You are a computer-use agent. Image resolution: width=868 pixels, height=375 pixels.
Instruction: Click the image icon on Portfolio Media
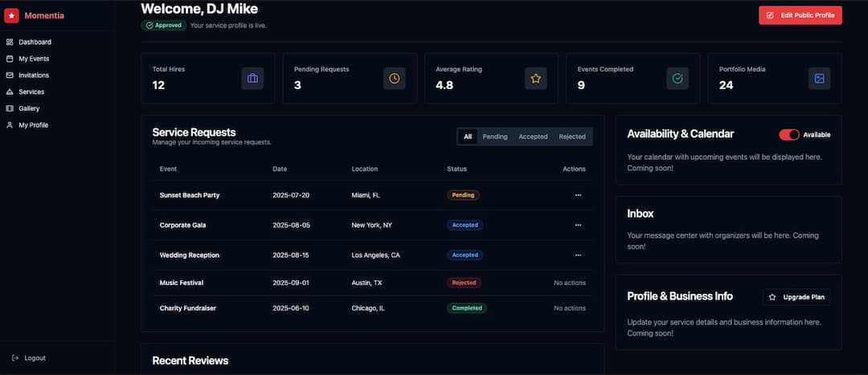pos(819,78)
